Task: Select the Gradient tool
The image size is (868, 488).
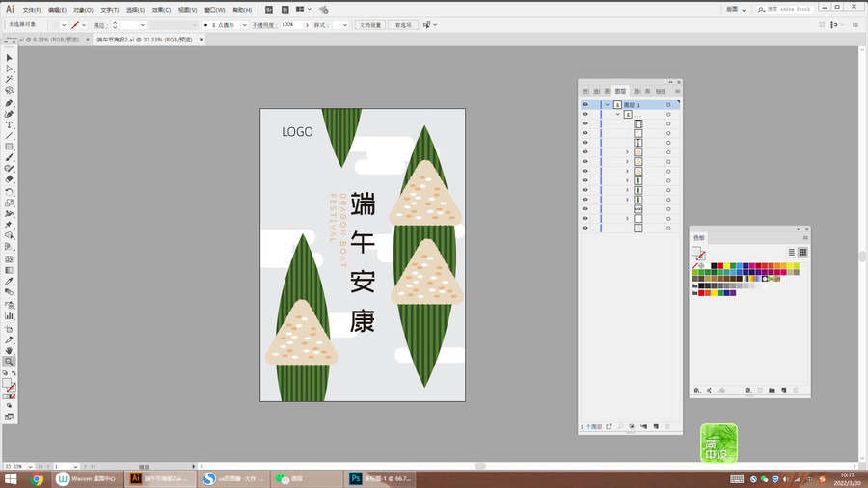Action: click(x=9, y=271)
